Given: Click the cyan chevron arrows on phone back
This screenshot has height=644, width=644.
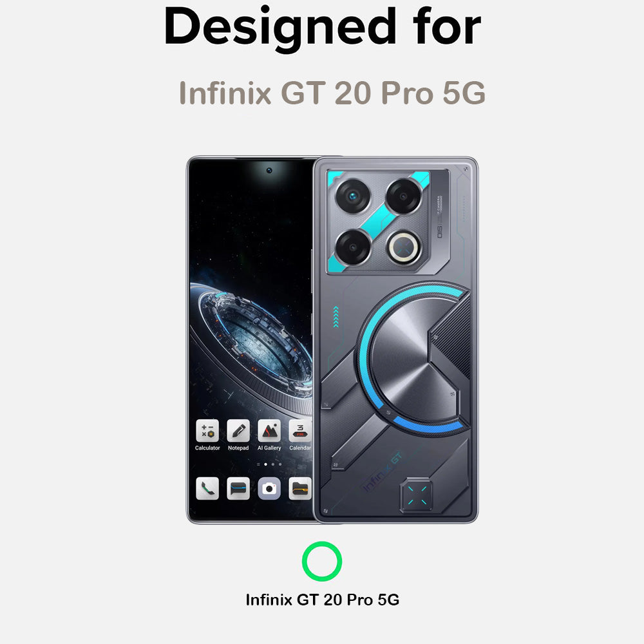Looking at the screenshot, I should tap(336, 317).
